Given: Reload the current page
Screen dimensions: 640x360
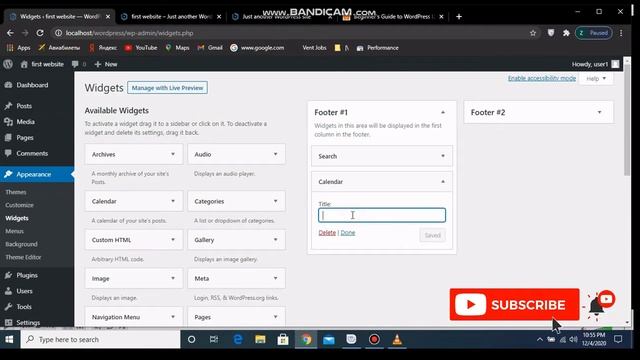Looking at the screenshot, I should click(40, 33).
